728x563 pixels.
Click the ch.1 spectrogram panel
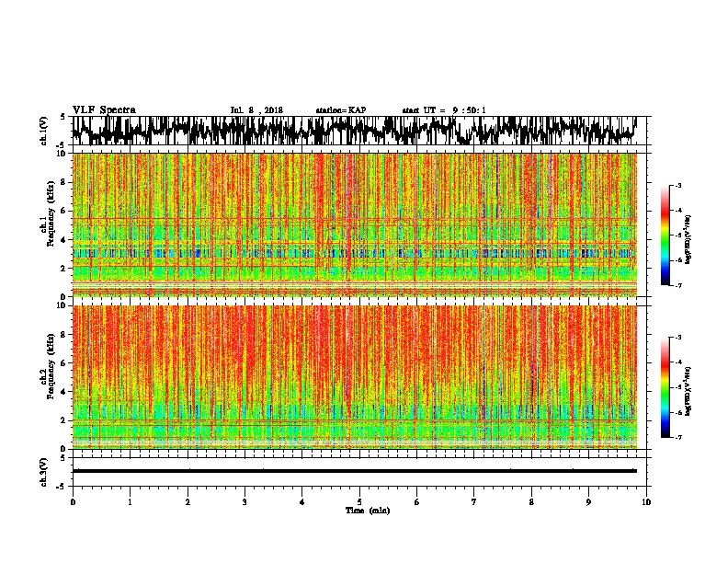point(354,224)
